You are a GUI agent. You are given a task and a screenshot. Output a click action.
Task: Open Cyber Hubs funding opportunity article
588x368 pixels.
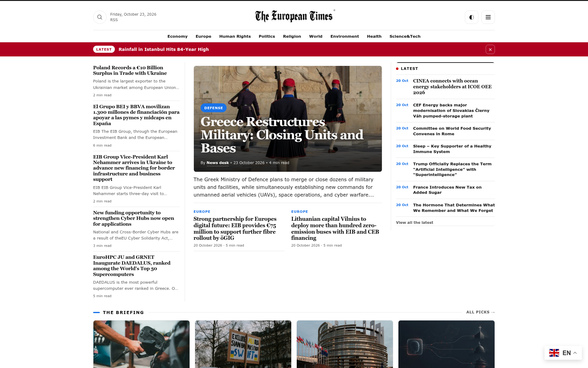click(134, 218)
